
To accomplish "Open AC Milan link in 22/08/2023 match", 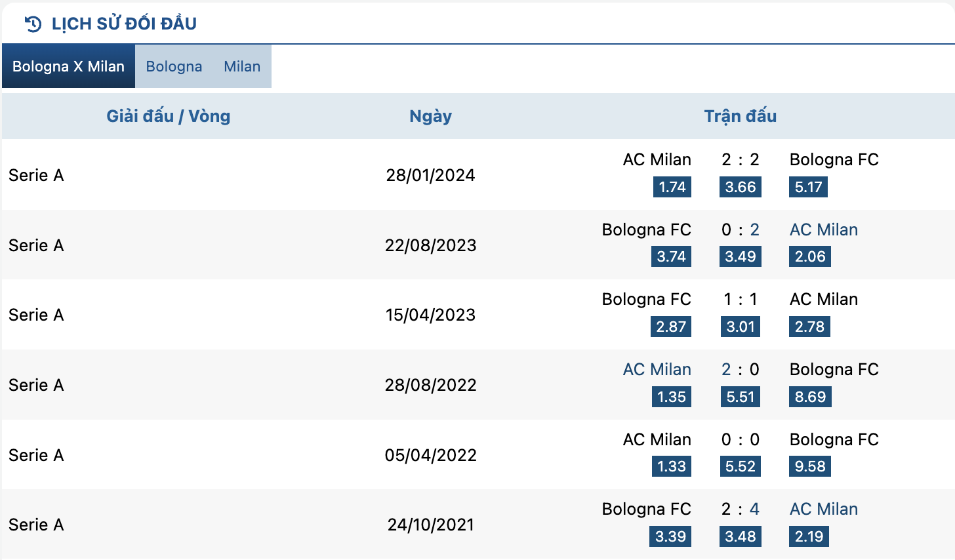I will [x=824, y=230].
